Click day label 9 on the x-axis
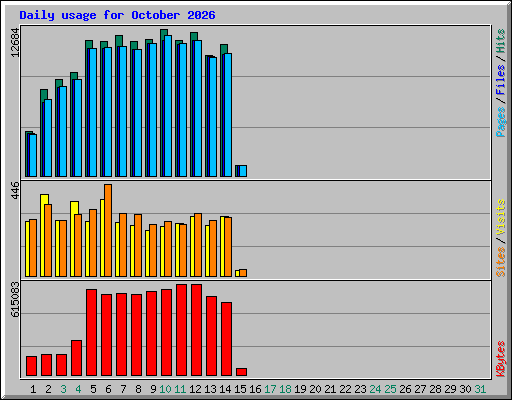512x400 pixels. pyautogui.click(x=153, y=389)
